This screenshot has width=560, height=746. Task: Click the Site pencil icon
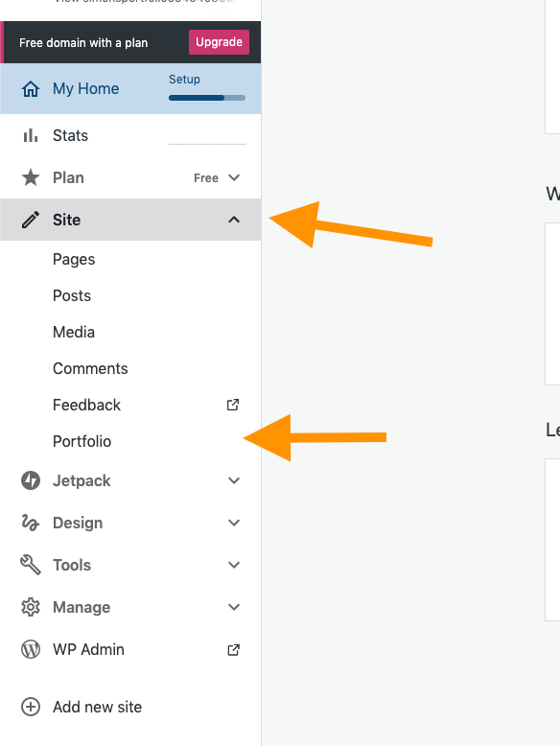pos(31,220)
